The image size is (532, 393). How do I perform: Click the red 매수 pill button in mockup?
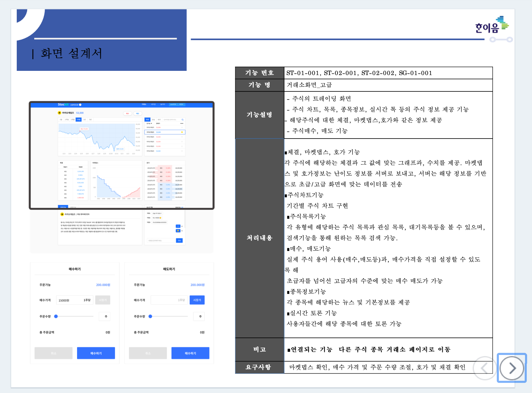tap(128, 113)
